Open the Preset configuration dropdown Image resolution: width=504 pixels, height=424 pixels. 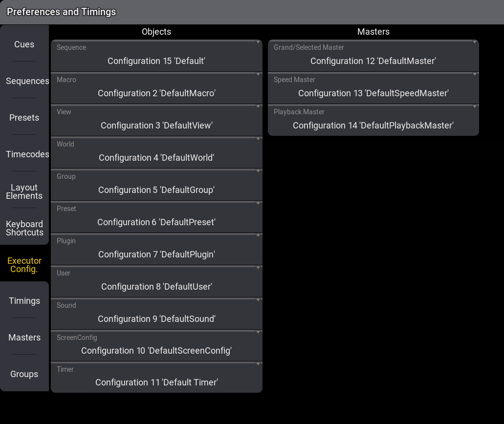(156, 217)
